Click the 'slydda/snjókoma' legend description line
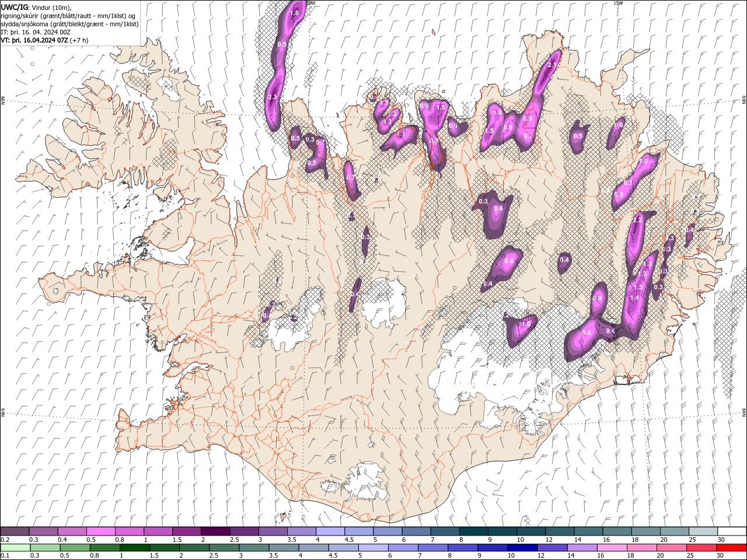Viewport: 747px width, 560px height. coord(70,24)
